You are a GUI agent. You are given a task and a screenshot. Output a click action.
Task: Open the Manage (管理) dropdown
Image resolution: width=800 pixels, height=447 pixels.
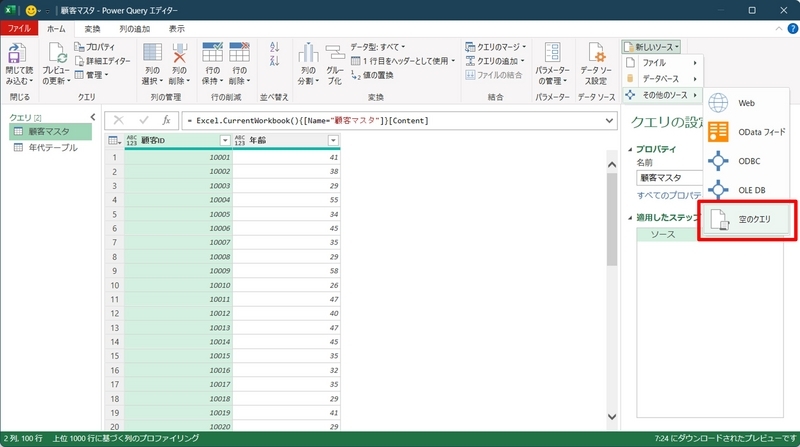coord(92,74)
